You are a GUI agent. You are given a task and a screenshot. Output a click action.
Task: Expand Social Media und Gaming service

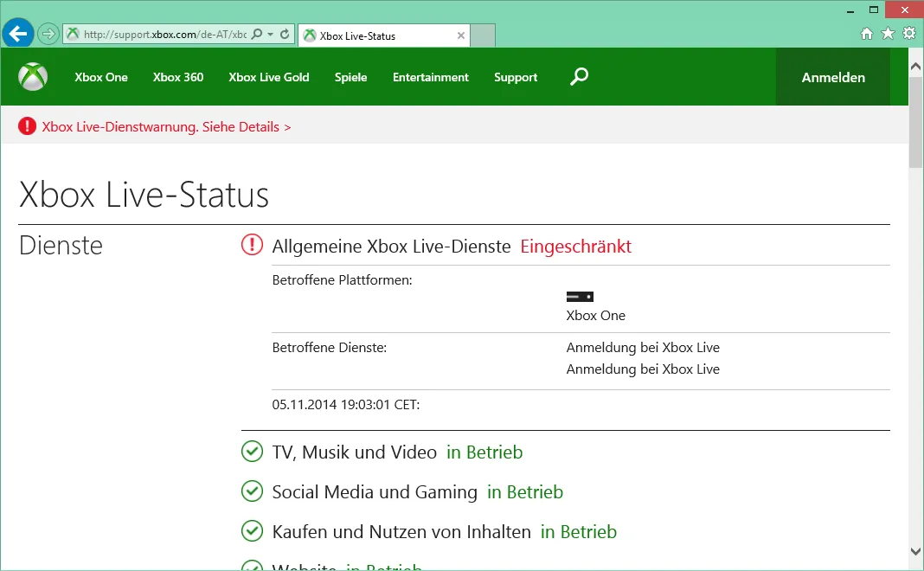point(375,492)
